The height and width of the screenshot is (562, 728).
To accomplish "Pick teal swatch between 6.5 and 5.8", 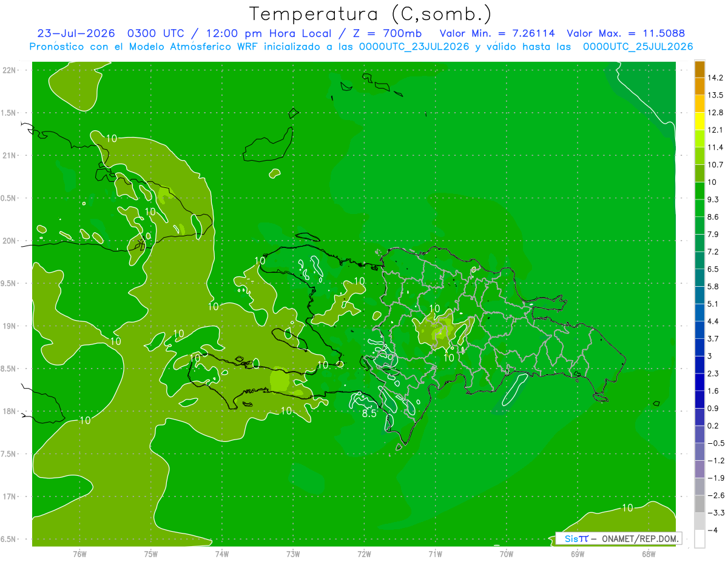I will coord(699,278).
